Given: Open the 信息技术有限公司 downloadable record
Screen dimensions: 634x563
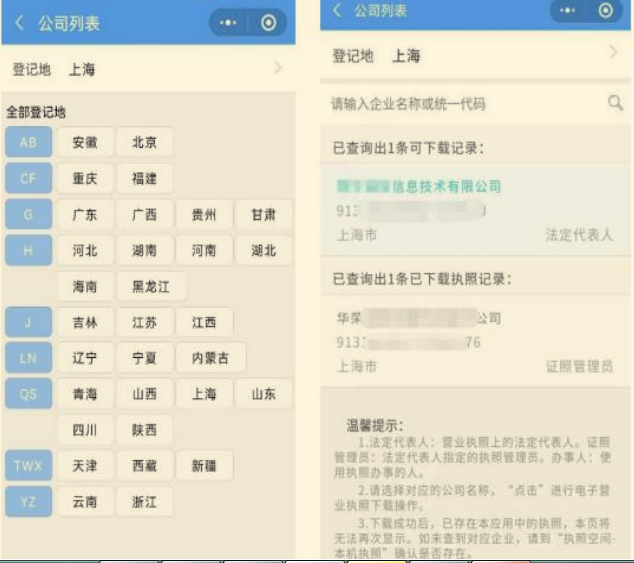Looking at the screenshot, I should point(475,210).
